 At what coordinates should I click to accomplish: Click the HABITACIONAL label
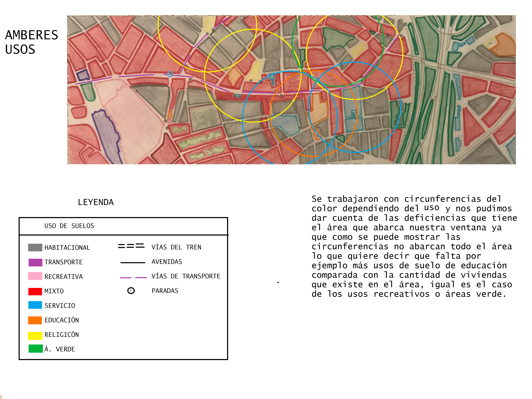pos(67,248)
